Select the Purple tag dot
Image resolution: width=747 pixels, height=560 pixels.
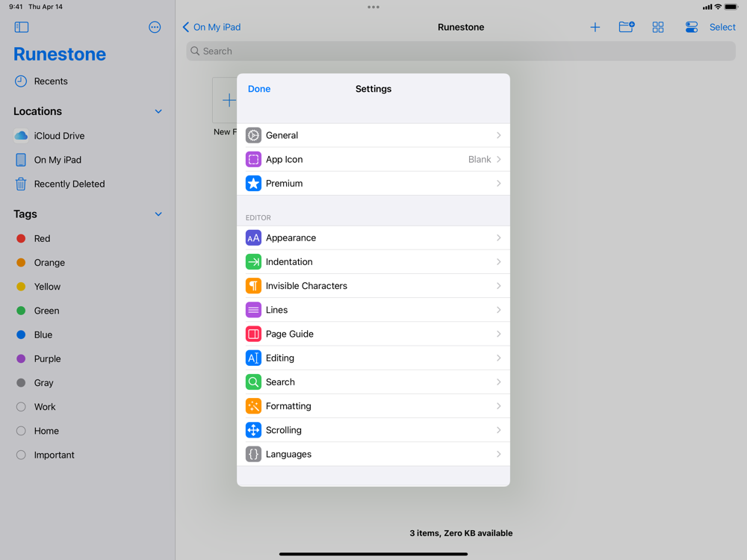coord(21,359)
